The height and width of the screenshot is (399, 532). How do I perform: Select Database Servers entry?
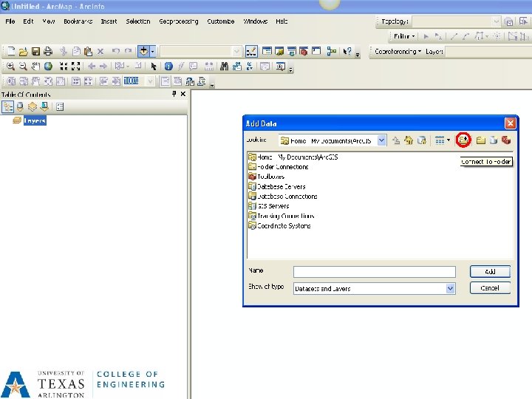pos(277,186)
